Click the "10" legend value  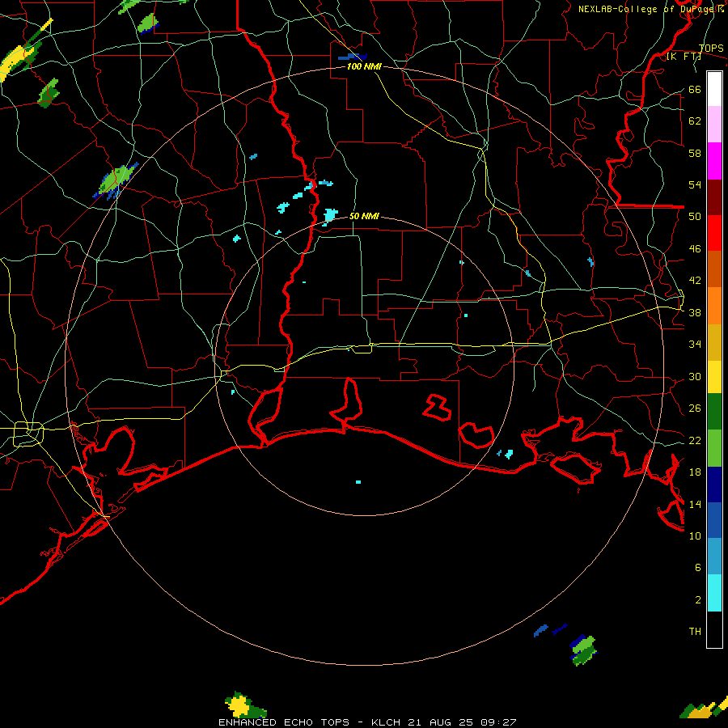pyautogui.click(x=695, y=535)
